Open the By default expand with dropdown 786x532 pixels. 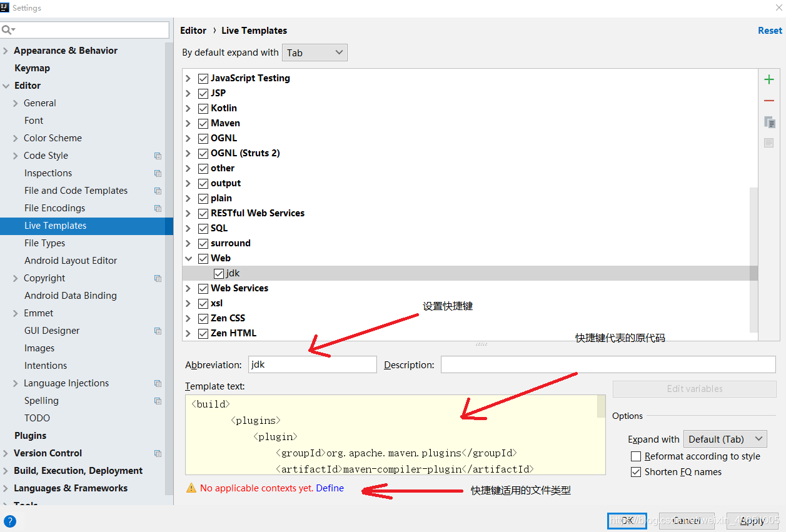(315, 53)
